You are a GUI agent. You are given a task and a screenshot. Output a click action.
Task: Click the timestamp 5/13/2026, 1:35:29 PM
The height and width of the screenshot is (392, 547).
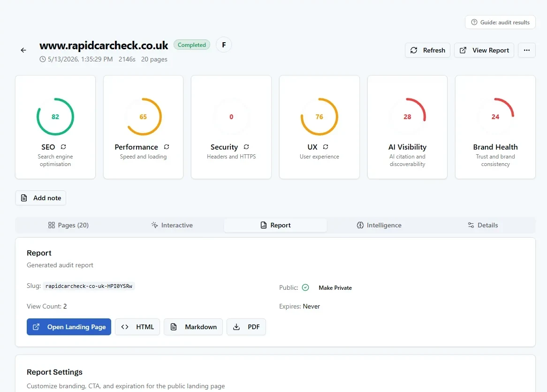tap(80, 59)
